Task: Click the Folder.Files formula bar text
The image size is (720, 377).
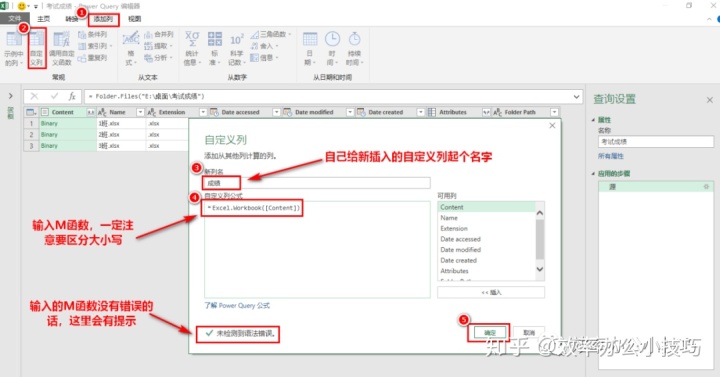Action: point(147,96)
